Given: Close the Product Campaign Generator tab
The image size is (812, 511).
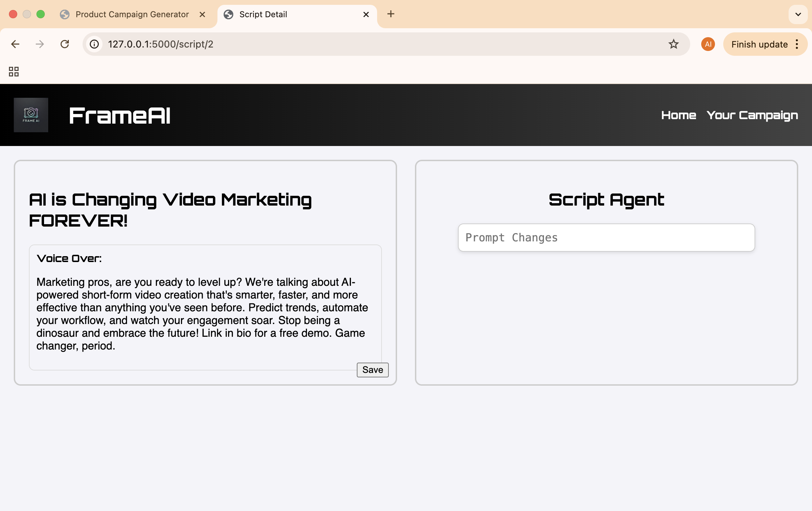Looking at the screenshot, I should point(202,14).
